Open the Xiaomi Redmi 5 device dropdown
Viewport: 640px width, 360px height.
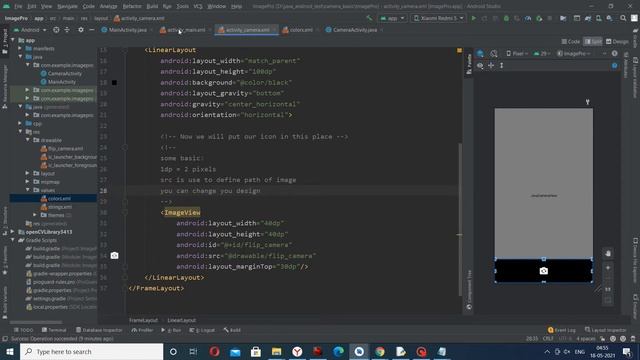(438, 18)
